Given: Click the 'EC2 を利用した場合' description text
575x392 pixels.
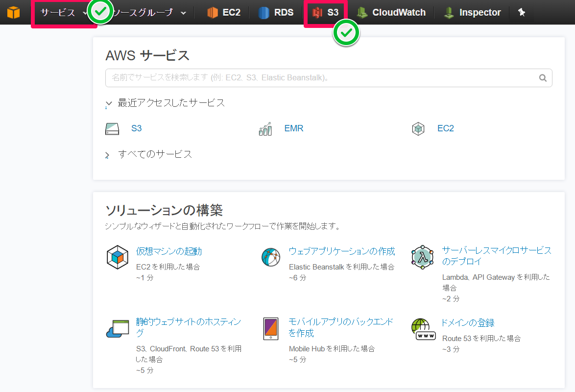Looking at the screenshot, I should coord(168,267).
